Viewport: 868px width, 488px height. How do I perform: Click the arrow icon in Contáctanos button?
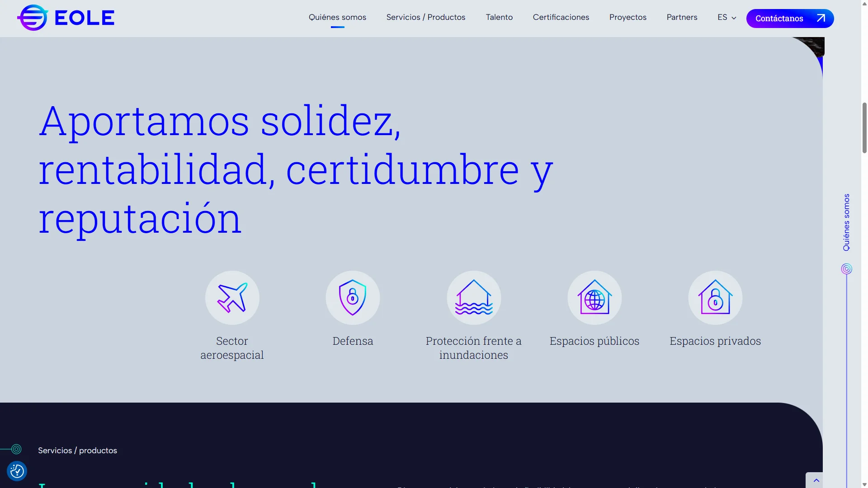821,18
